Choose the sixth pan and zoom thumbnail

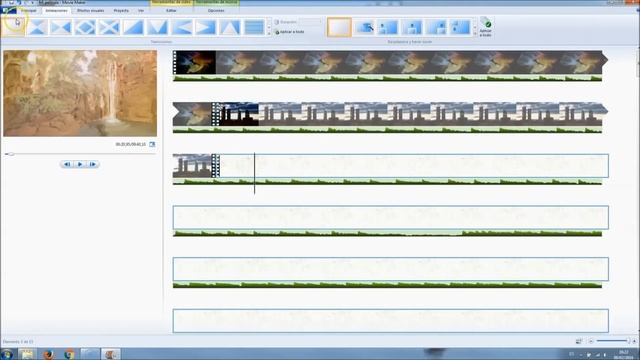[460, 27]
